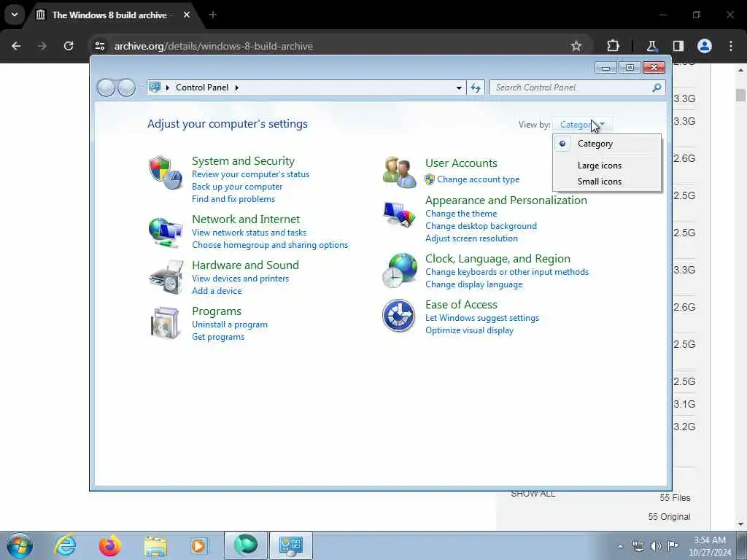Click the Control Panel taskbar button

click(290, 545)
